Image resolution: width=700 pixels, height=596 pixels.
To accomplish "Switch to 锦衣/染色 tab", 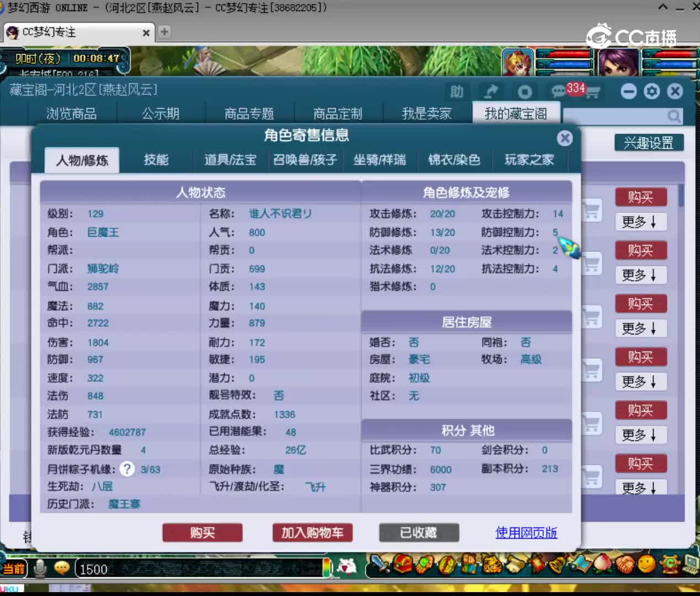I will click(x=454, y=160).
